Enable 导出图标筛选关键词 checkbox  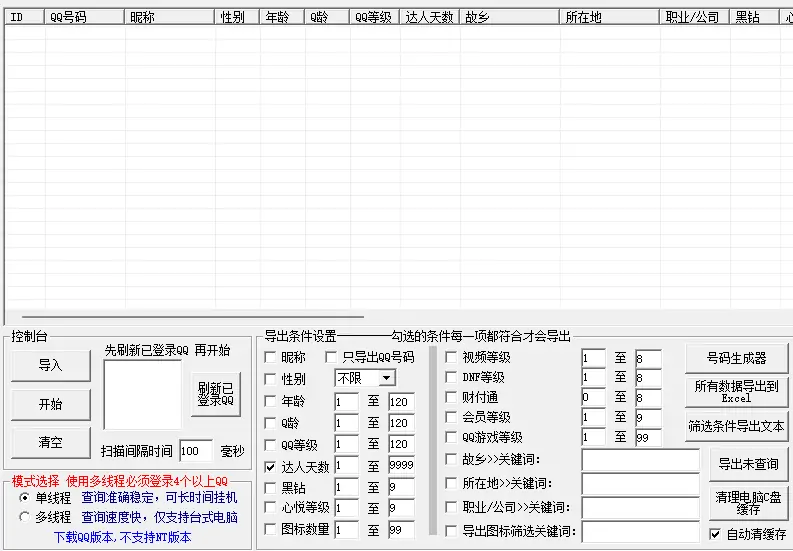pyautogui.click(x=451, y=531)
